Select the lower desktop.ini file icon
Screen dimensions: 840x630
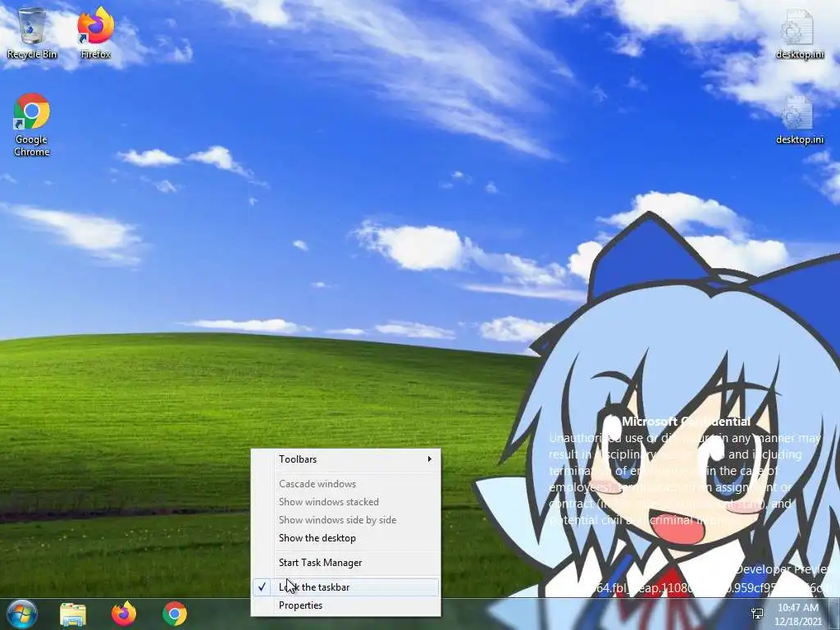pos(799,120)
